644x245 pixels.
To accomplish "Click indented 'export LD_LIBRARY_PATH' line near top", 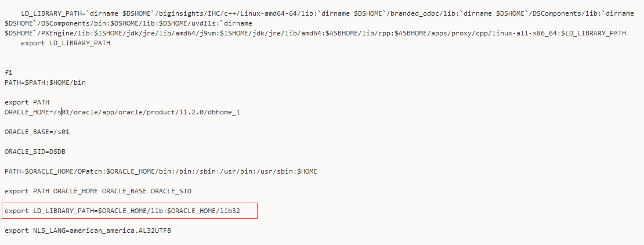I will (x=66, y=43).
